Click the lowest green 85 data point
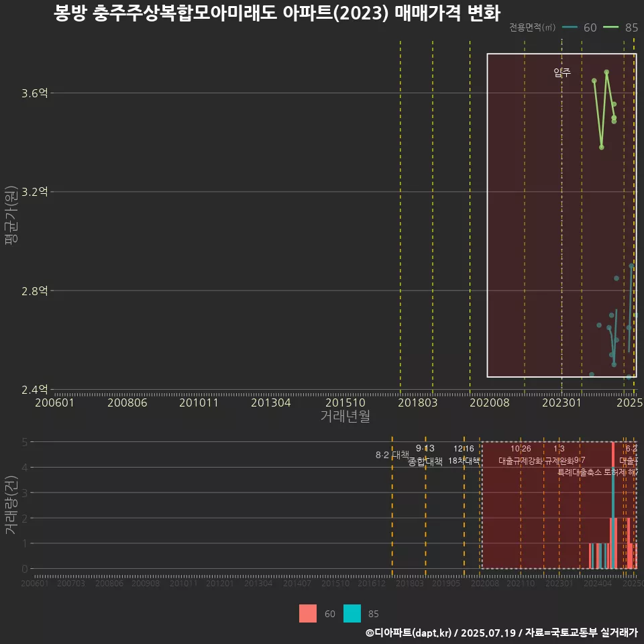This screenshot has width=644, height=644. [601, 147]
